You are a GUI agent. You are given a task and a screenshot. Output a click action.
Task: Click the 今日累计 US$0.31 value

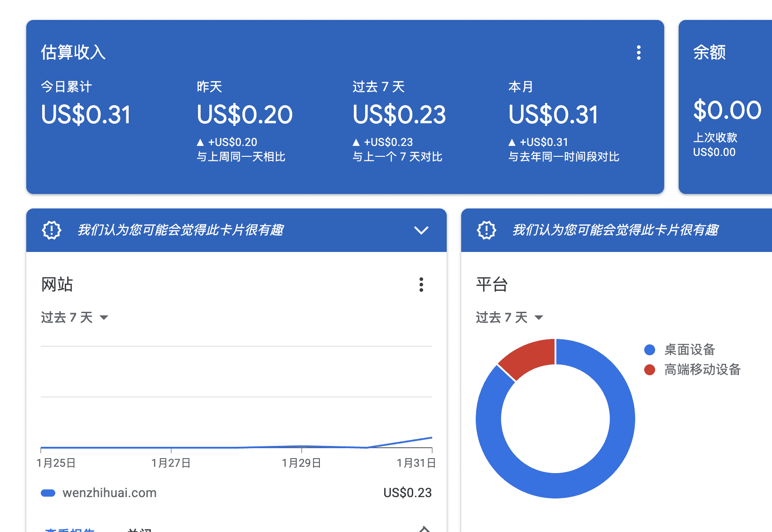(x=86, y=115)
